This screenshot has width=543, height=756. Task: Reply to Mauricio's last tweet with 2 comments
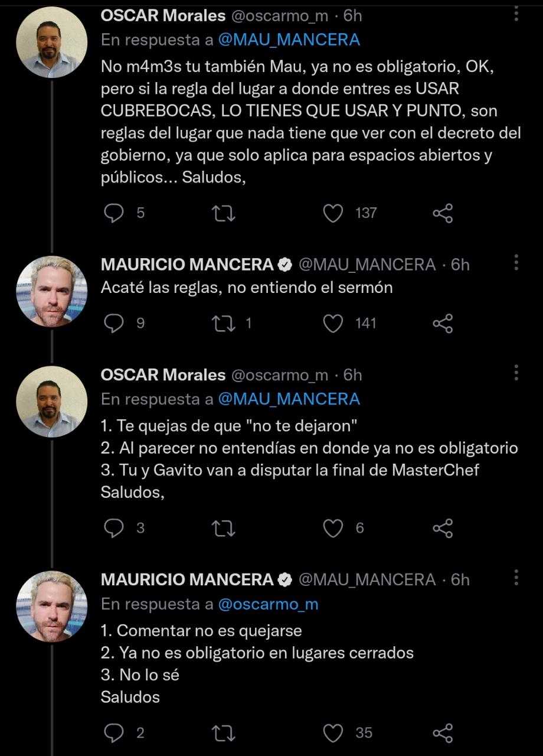(x=113, y=733)
